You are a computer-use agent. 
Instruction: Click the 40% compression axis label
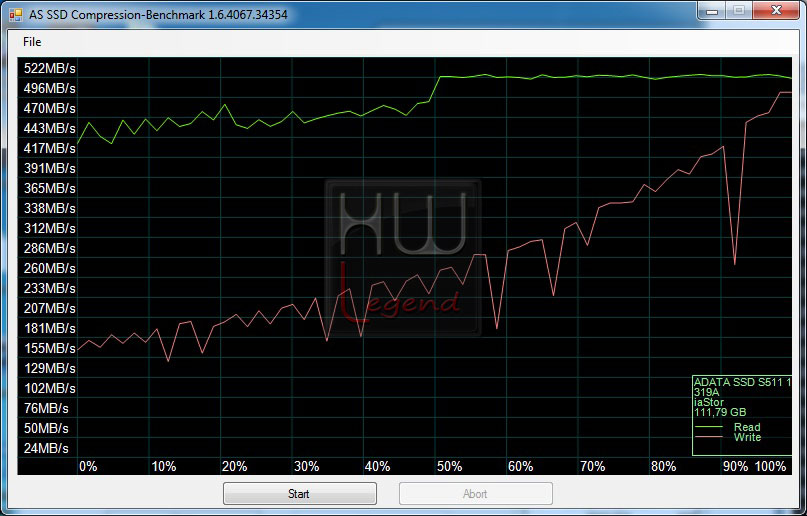click(x=377, y=467)
